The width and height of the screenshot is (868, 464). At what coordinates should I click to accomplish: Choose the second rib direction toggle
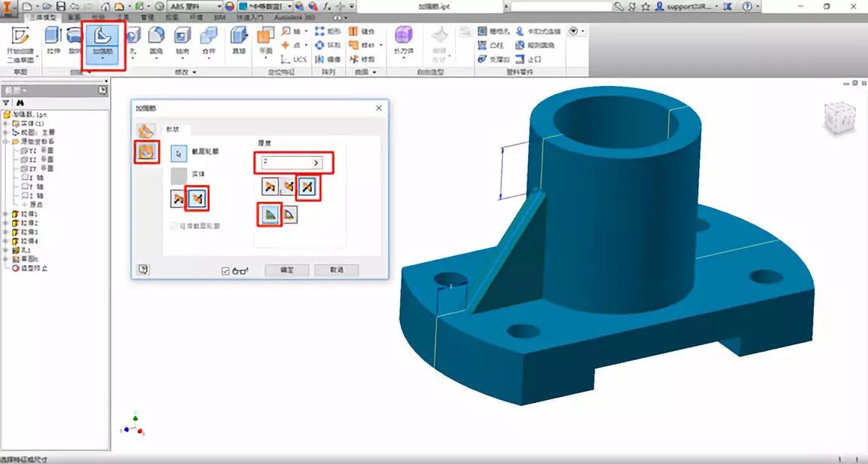(196, 198)
